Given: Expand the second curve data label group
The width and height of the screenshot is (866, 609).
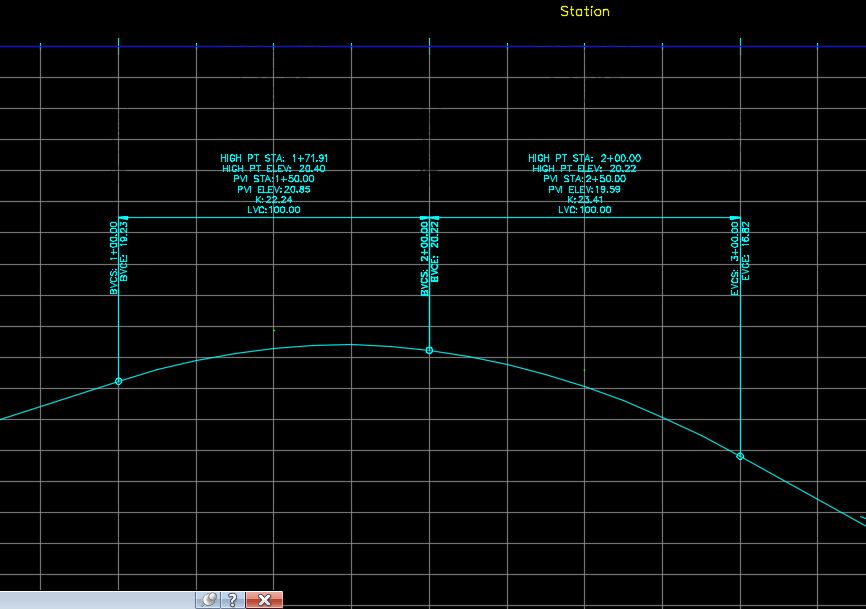Looking at the screenshot, I should (585, 184).
